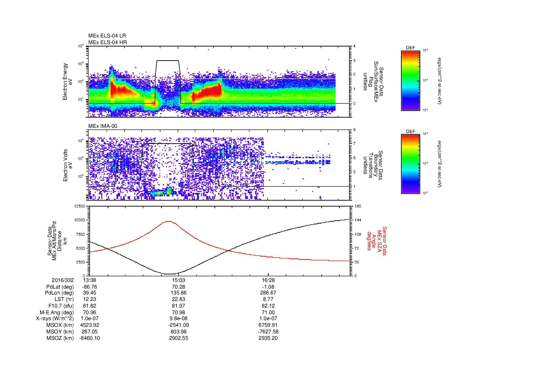Image resolution: width=555 pixels, height=392 pixels.
Task: Click the PdLat value '-86.76'
Action: 89,287
